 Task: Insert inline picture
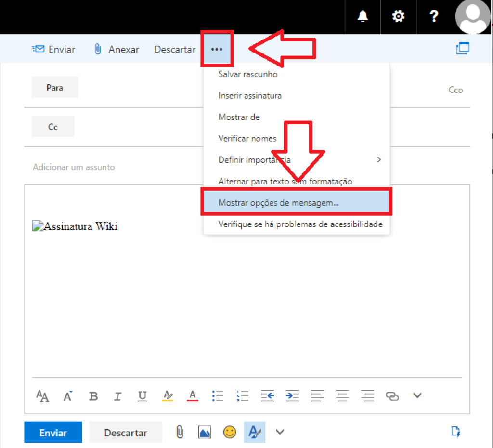[x=205, y=432]
